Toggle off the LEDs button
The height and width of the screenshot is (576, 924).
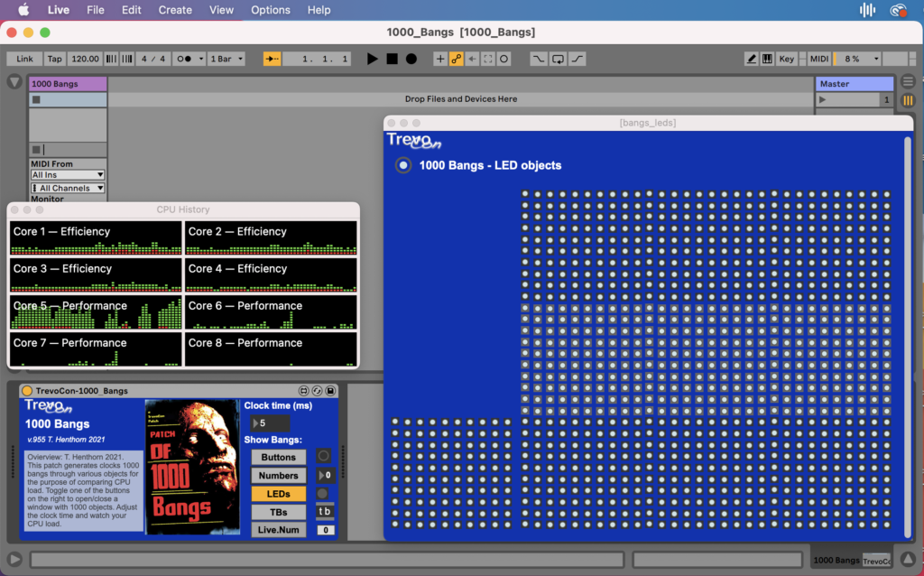tap(278, 494)
